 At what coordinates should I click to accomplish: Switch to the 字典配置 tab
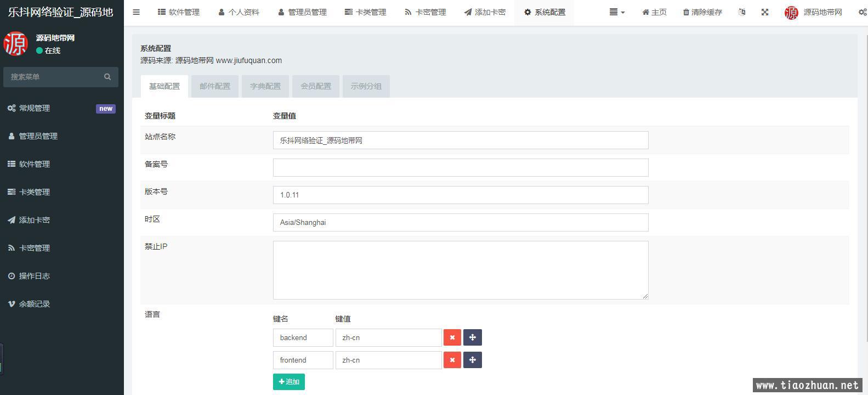coord(265,86)
